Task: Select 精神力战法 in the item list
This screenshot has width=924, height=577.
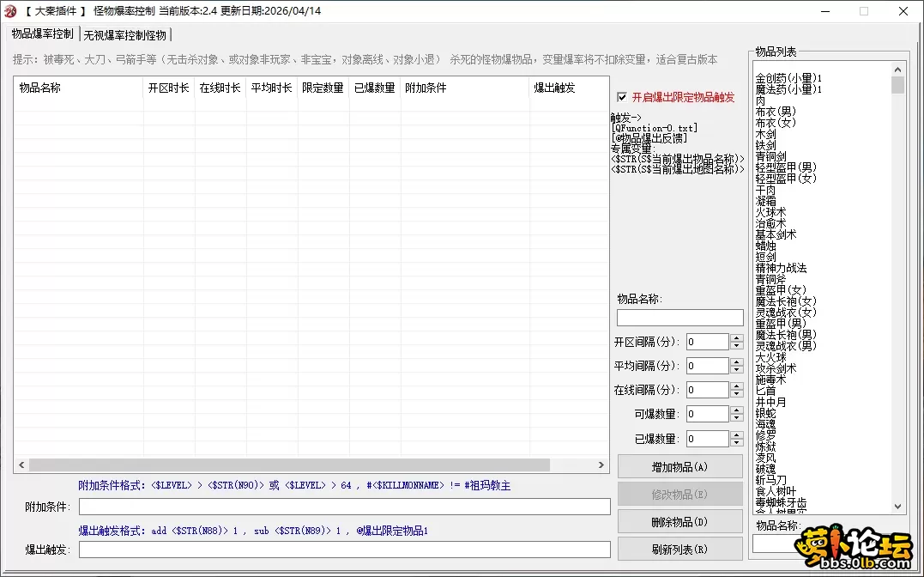Action: click(x=781, y=268)
